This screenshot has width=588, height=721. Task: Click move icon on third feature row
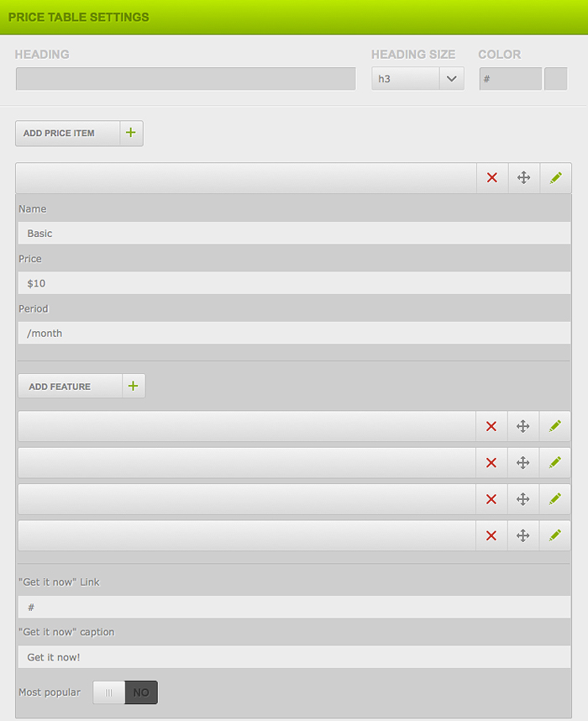tap(522, 499)
